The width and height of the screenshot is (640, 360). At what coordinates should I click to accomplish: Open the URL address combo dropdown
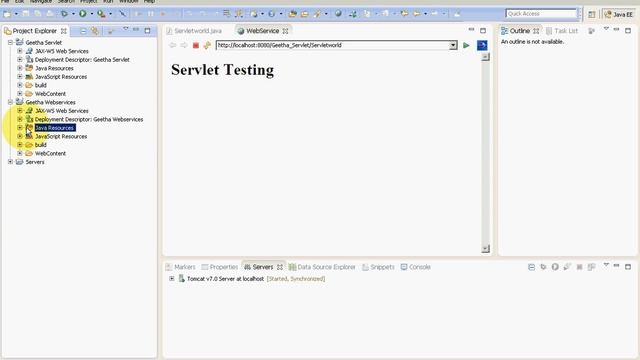pyautogui.click(x=453, y=45)
